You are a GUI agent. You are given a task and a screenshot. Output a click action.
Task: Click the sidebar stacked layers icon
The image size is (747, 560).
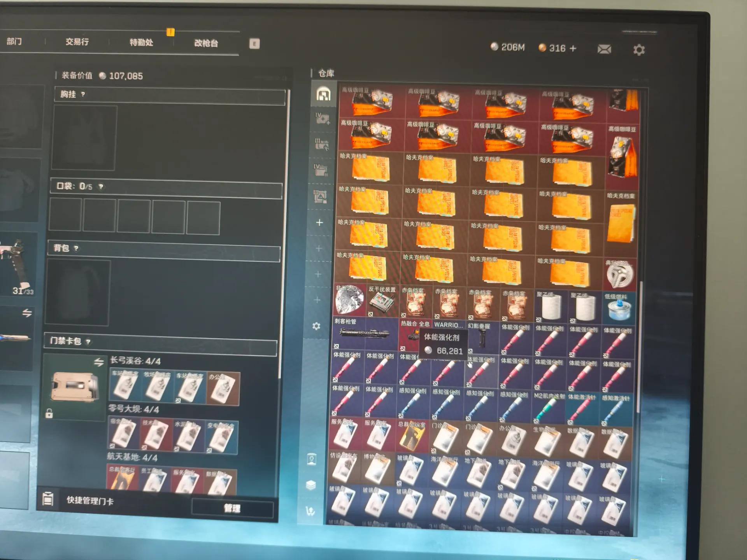pos(311,485)
